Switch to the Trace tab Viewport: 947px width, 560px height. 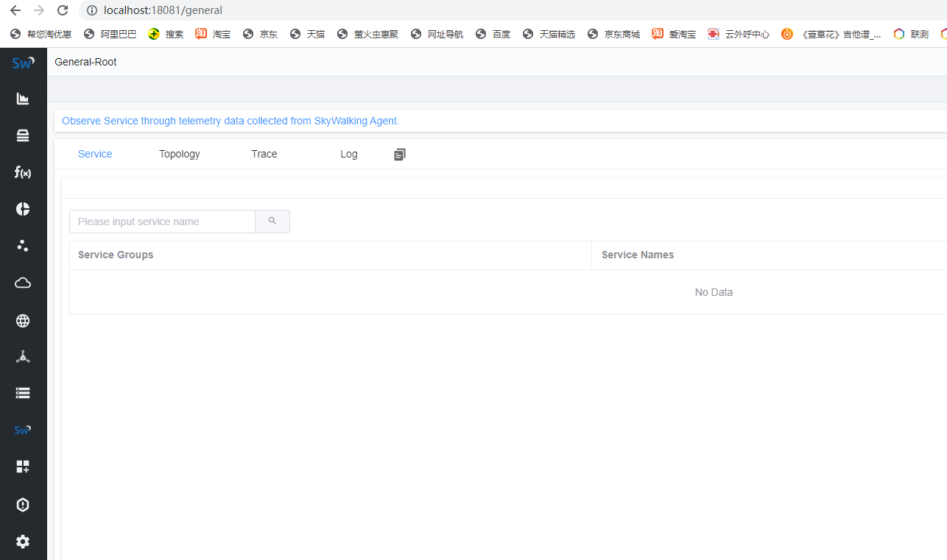[x=264, y=154]
